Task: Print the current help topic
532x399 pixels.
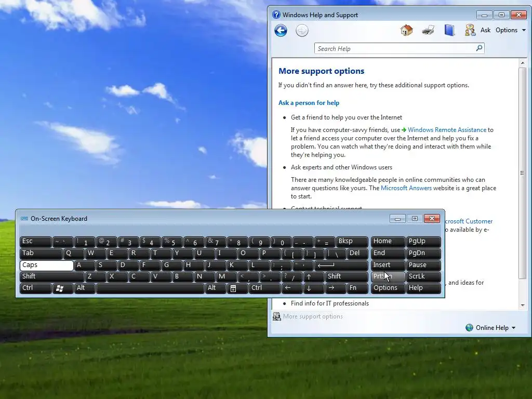Action: click(428, 30)
